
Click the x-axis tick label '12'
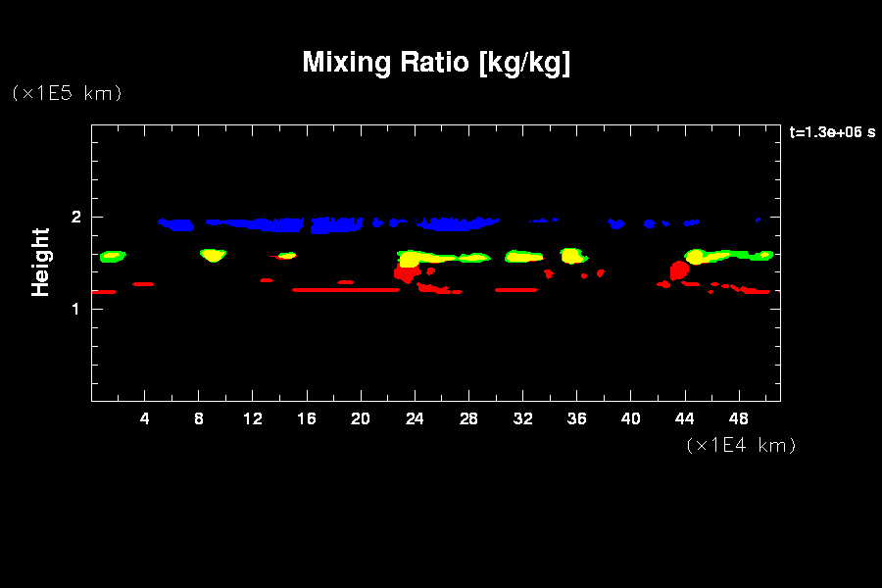pos(253,418)
